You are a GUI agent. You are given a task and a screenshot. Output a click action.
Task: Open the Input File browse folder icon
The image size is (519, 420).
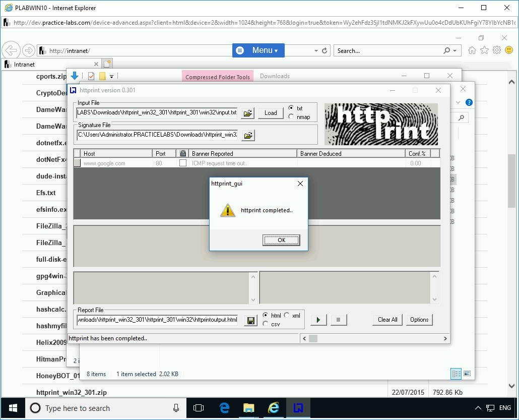click(247, 113)
